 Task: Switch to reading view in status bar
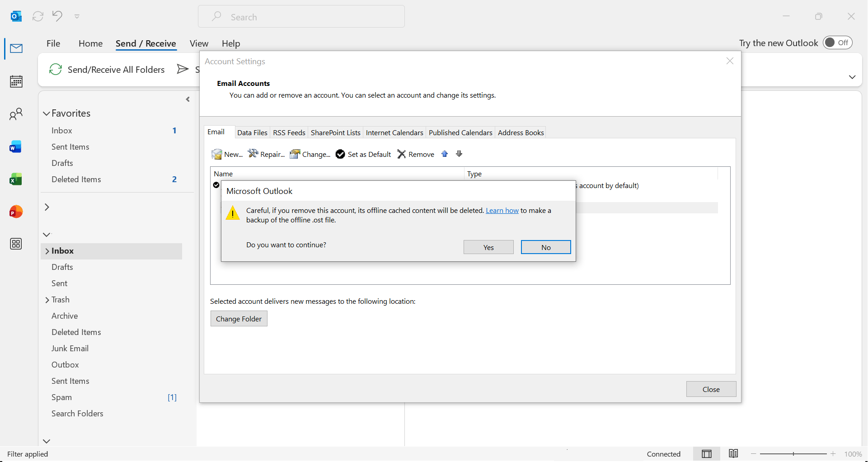tap(733, 454)
